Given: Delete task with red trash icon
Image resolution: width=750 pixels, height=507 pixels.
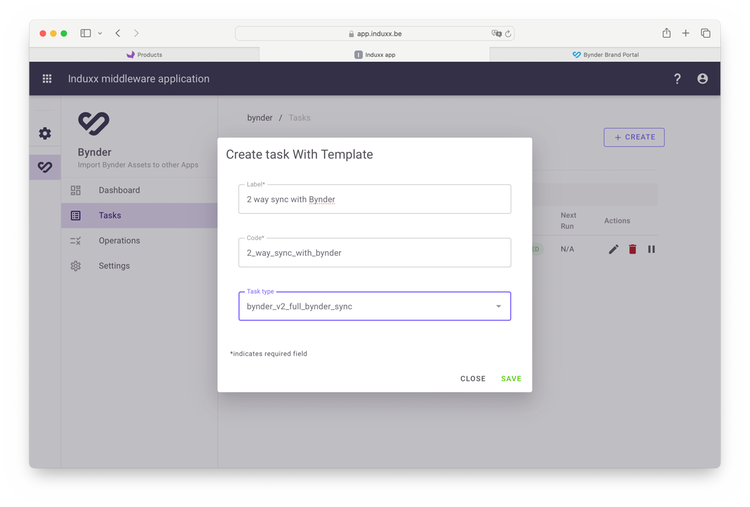Looking at the screenshot, I should click(x=632, y=249).
